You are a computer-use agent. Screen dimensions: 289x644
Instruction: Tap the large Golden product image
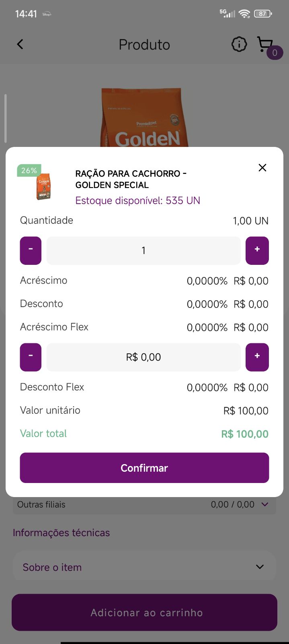pyautogui.click(x=144, y=118)
